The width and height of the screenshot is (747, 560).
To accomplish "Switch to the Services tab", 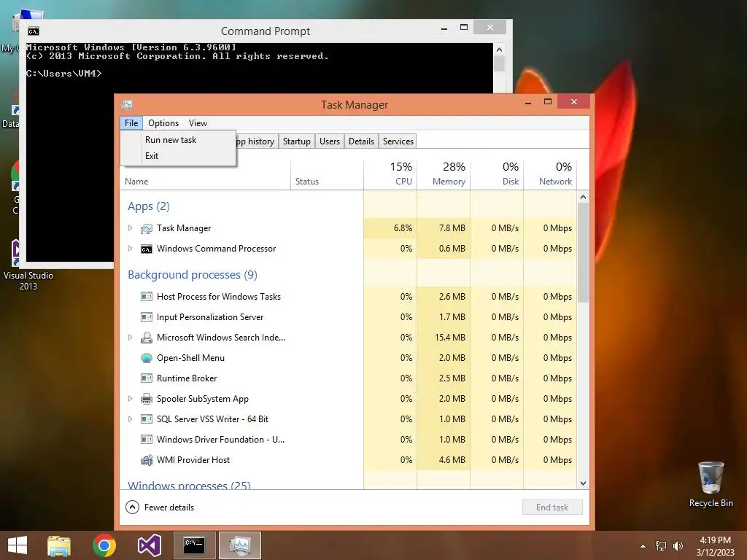I will 398,141.
